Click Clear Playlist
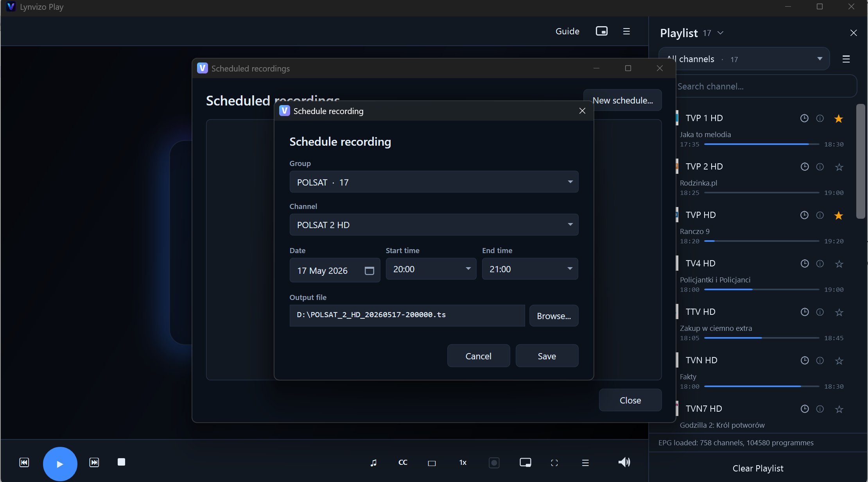 (758, 468)
